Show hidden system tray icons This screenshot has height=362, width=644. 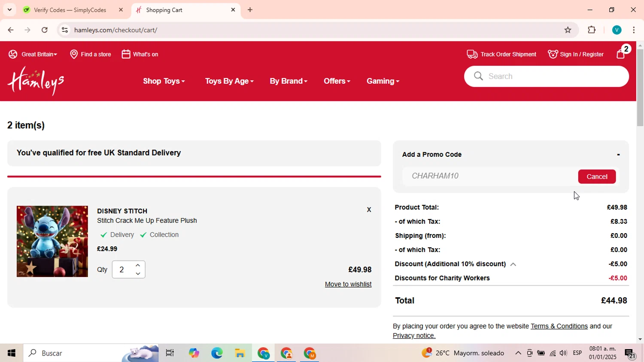[x=518, y=353]
